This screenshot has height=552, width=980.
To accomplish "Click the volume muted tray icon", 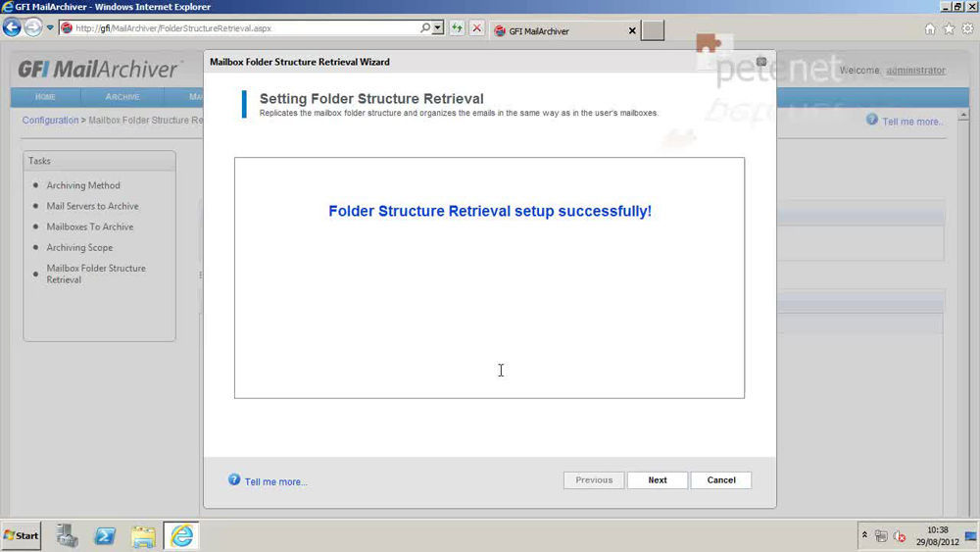I will point(900,535).
